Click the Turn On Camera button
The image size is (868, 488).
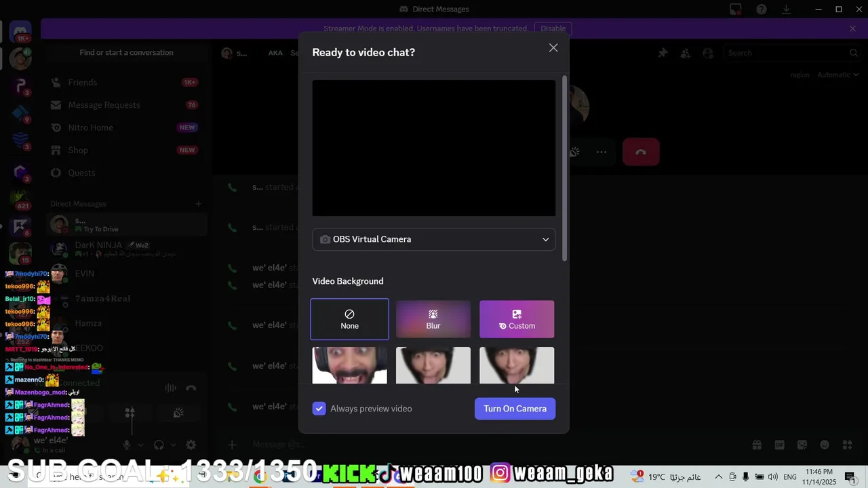pyautogui.click(x=515, y=409)
